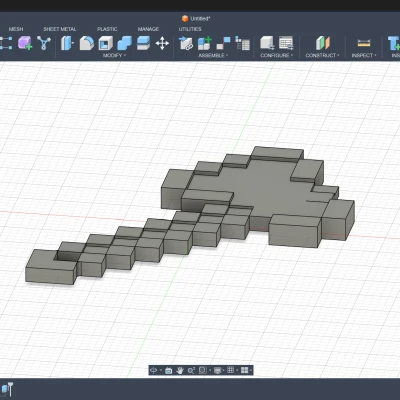Select the Untitled* document tab
Image resolution: width=400 pixels, height=400 pixels.
[x=196, y=19]
